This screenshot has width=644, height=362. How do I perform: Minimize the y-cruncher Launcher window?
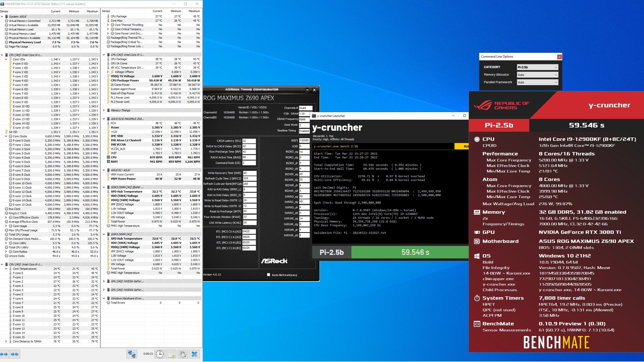453,116
